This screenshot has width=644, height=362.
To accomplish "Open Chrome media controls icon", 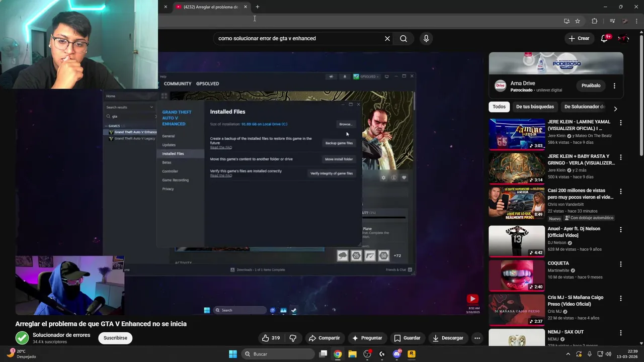I will [x=612, y=21].
